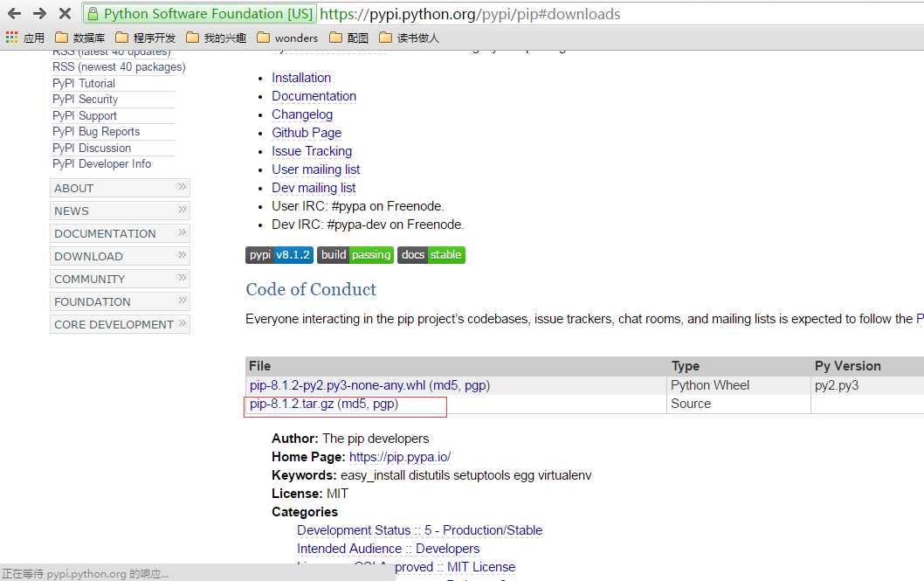
Task: Open the PyPI Developer Info link
Action: (x=102, y=163)
